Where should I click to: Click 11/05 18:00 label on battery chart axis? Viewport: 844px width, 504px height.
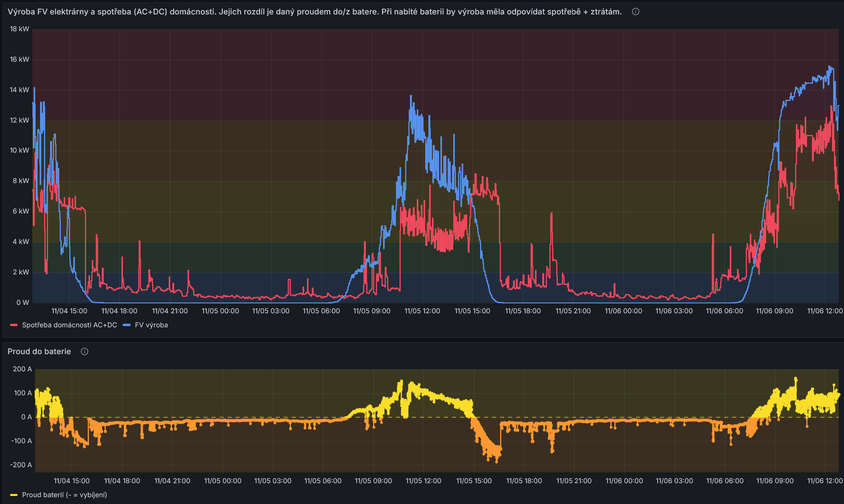524,481
